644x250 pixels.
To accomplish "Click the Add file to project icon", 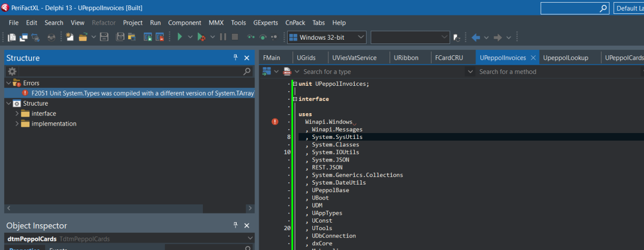I will point(148,37).
